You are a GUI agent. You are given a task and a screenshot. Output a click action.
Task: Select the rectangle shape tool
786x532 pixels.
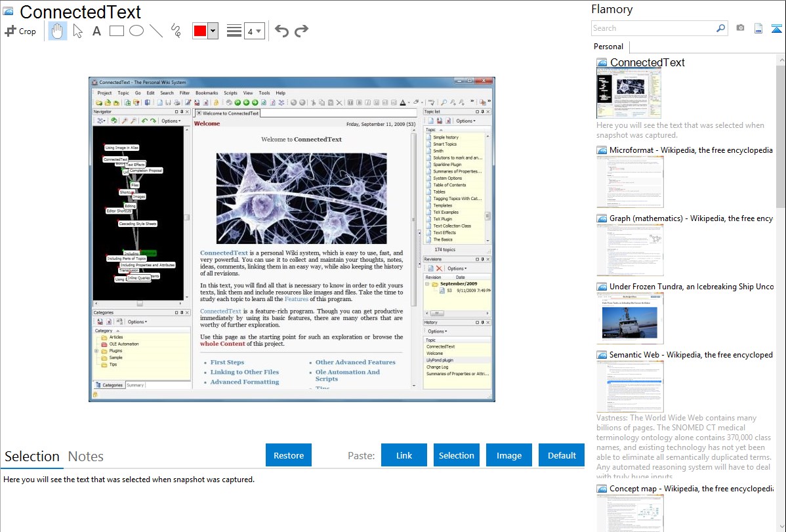116,31
